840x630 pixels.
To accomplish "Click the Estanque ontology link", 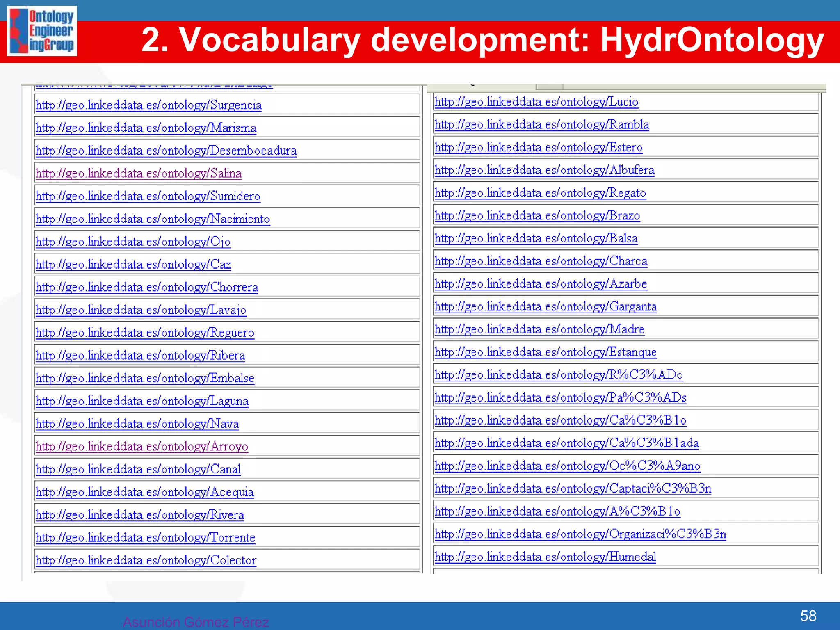I will click(546, 352).
